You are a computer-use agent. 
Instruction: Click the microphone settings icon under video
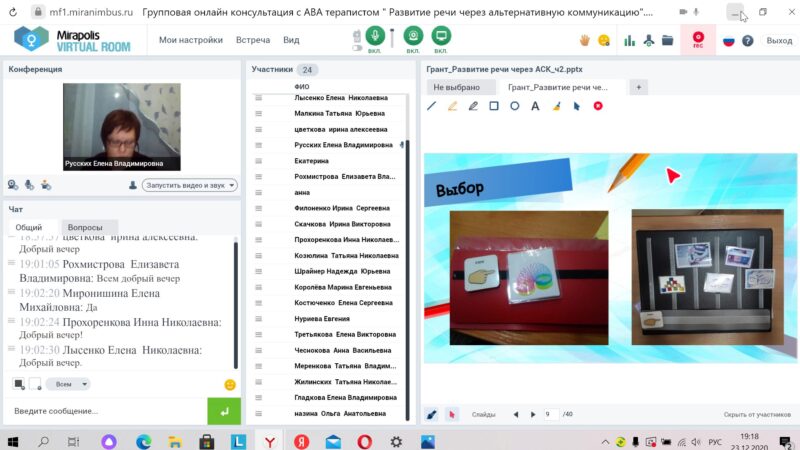30,185
